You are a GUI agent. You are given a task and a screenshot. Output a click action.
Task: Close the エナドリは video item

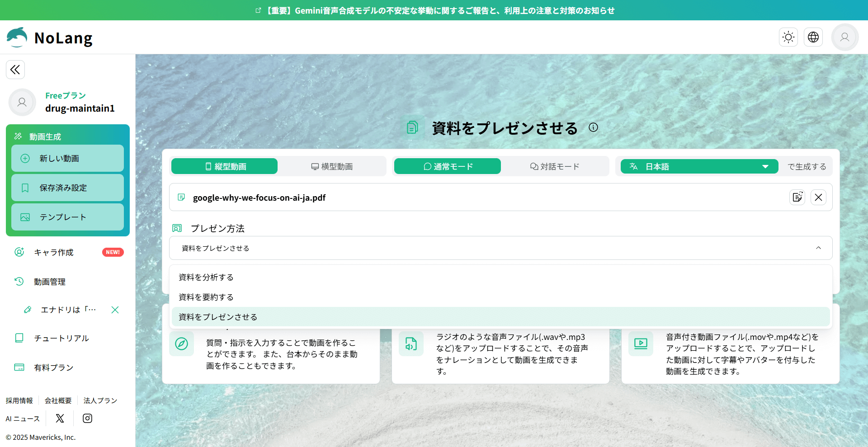115,310
